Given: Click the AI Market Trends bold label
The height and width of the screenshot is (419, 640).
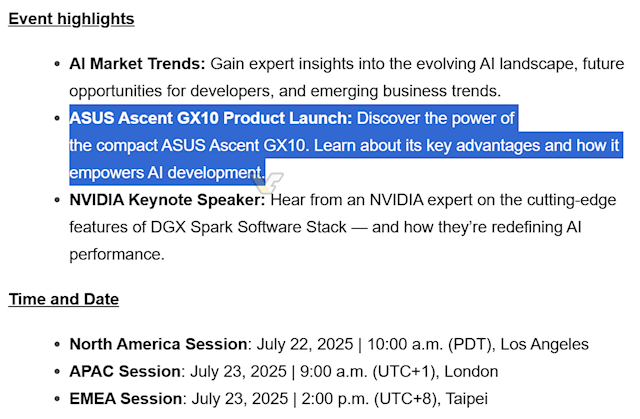Looking at the screenshot, I should 137,64.
